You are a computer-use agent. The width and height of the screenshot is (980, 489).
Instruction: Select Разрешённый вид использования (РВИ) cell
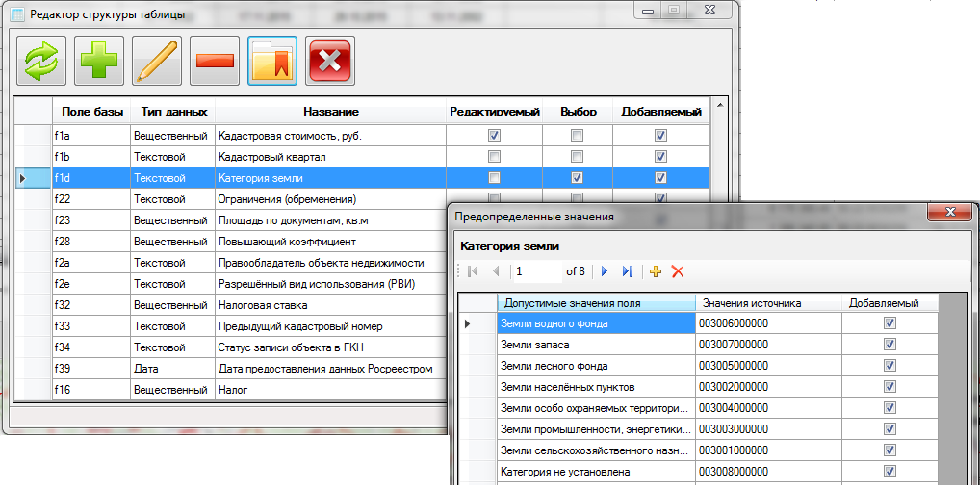point(330,285)
